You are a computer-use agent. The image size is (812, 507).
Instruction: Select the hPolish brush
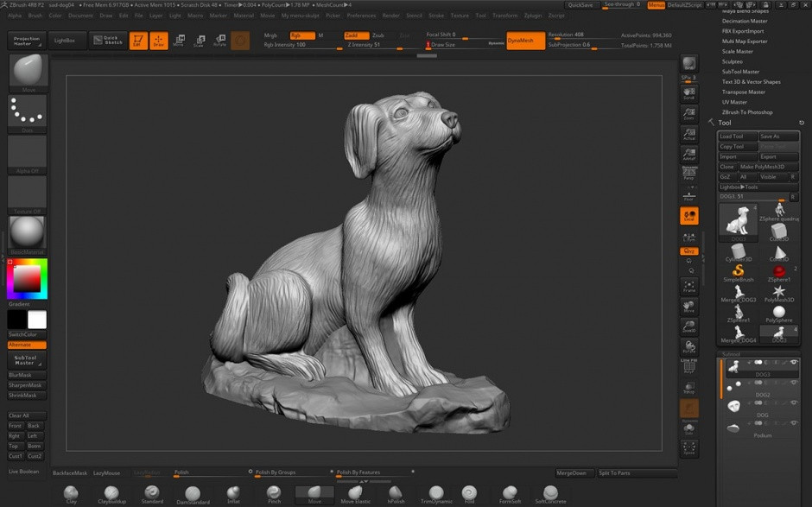pos(396,493)
